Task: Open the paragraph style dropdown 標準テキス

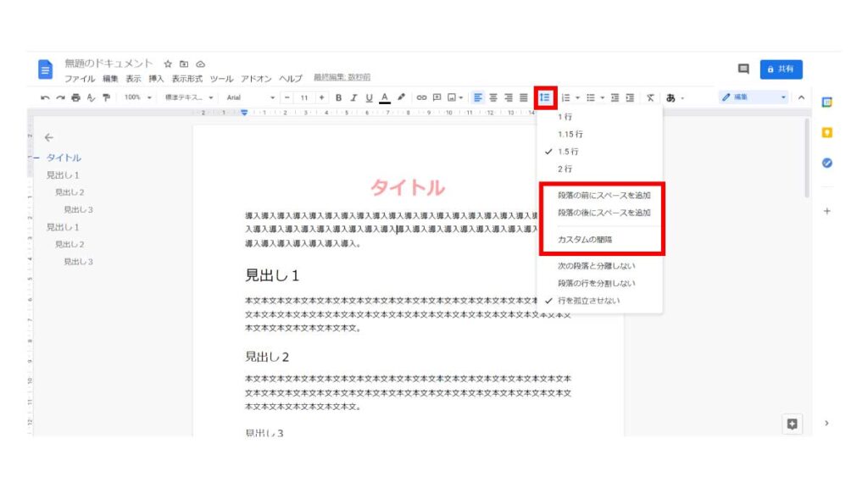Action: coord(189,98)
